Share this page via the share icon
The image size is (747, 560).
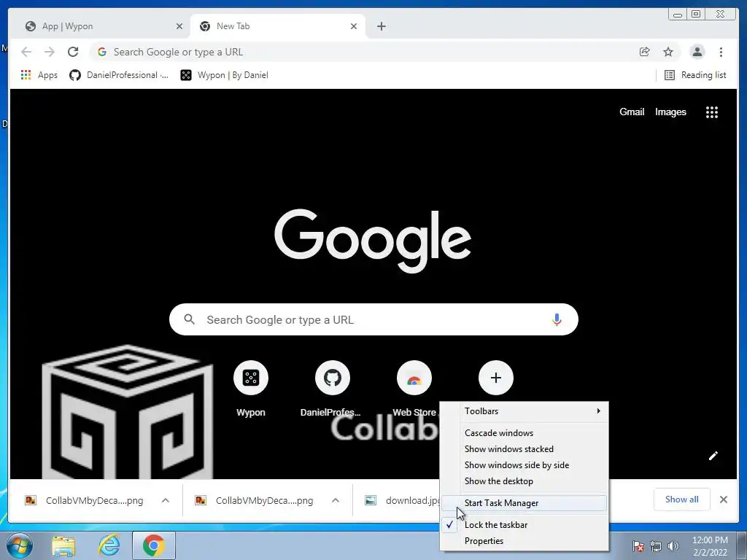point(645,52)
